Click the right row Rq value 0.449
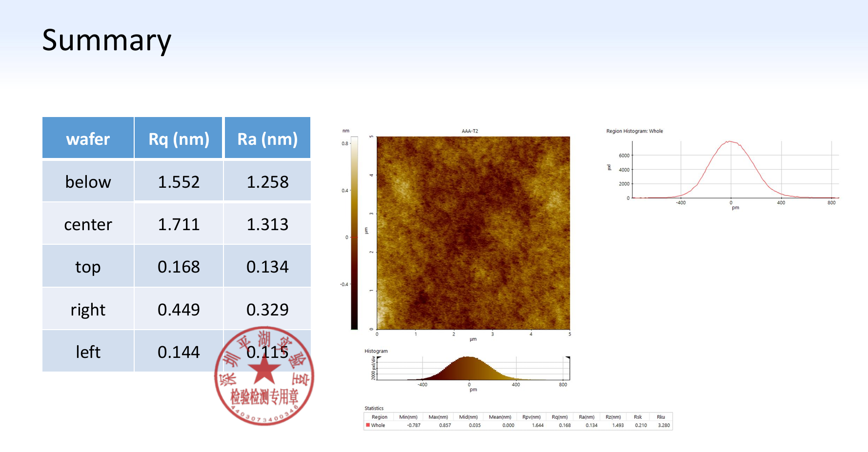 (x=179, y=310)
